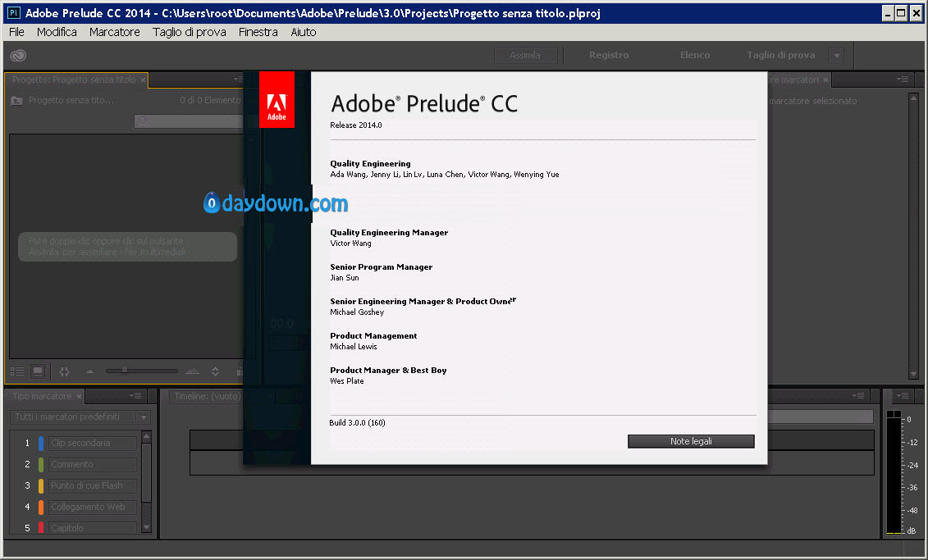928x560 pixels.
Task: Add a Punto di cue Flash marker
Action: (93, 485)
